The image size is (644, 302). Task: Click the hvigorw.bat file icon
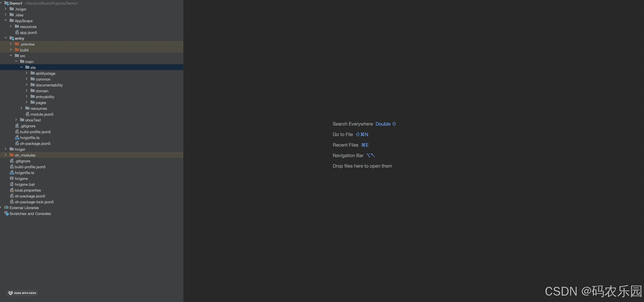12,184
